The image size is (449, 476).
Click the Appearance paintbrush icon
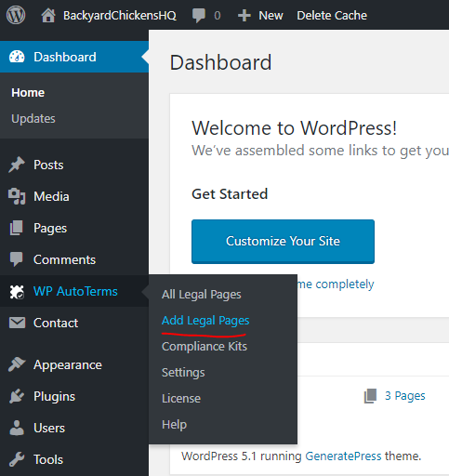point(17,364)
